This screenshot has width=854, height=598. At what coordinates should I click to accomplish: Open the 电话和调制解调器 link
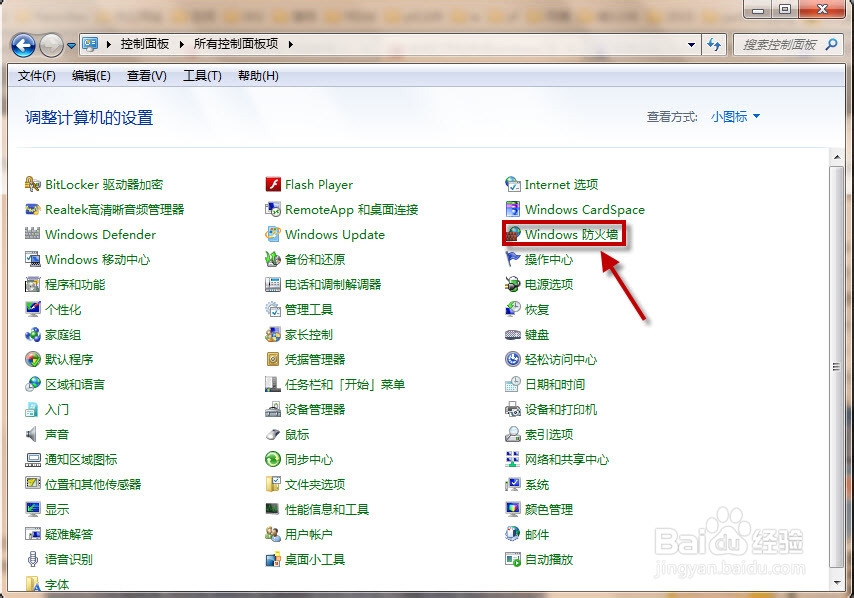[x=333, y=284]
